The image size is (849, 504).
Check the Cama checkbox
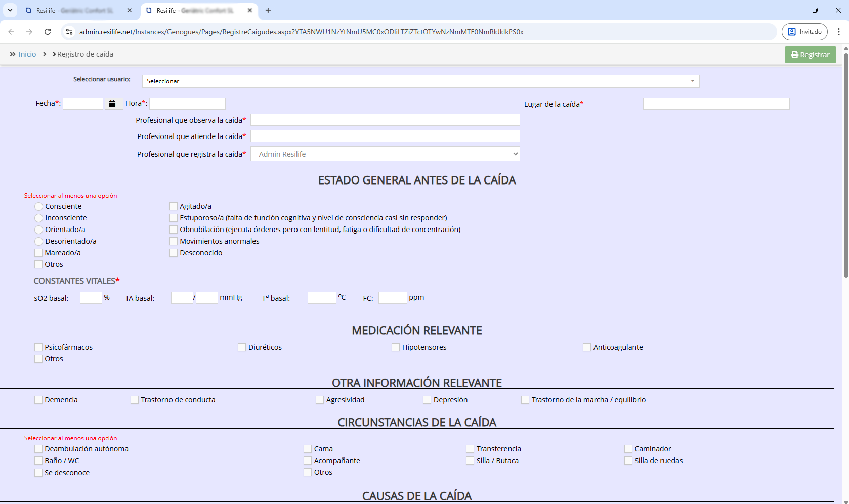tap(308, 449)
